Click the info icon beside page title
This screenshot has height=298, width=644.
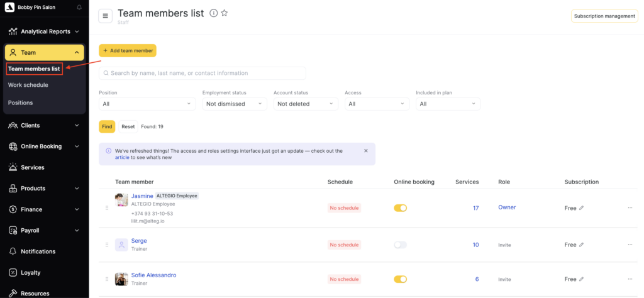pyautogui.click(x=213, y=13)
